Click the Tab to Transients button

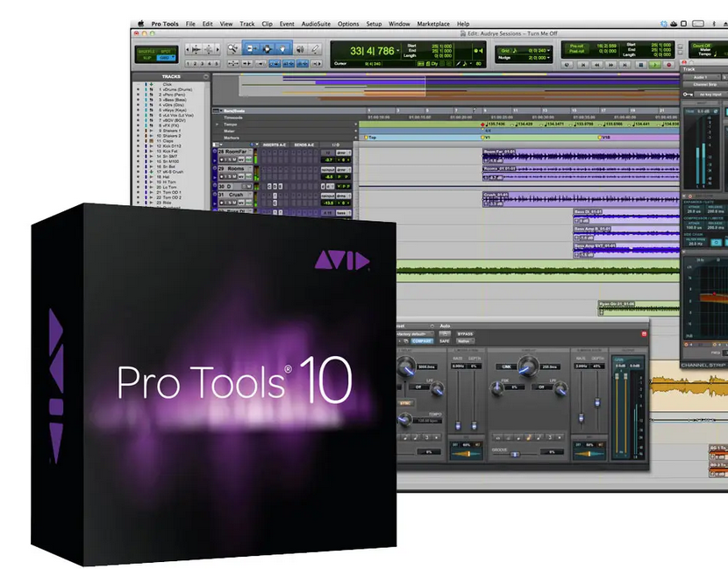[247, 63]
